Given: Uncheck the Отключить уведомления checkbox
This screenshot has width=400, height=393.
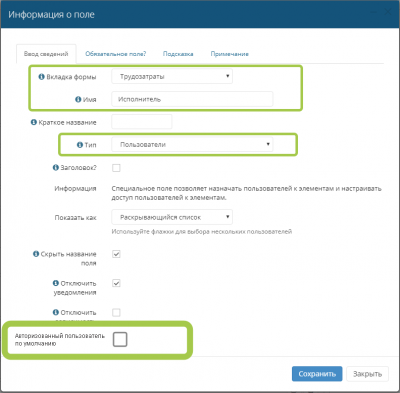Looking at the screenshot, I should click(x=116, y=283).
